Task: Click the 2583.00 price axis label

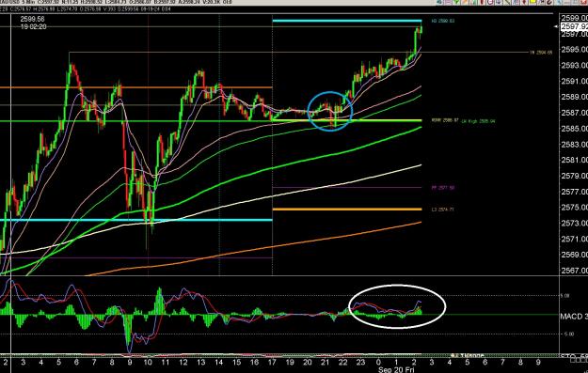Action: point(575,144)
